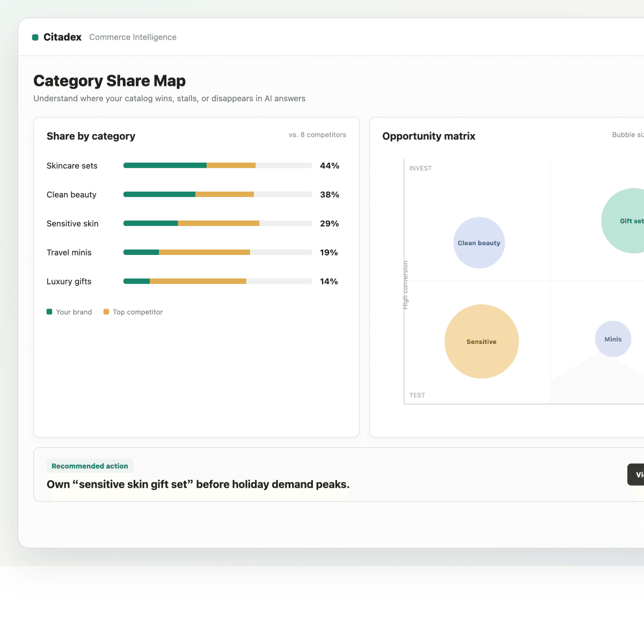The height and width of the screenshot is (644, 644).
Task: Click the 14% Luxury gifts value
Action: [329, 281]
